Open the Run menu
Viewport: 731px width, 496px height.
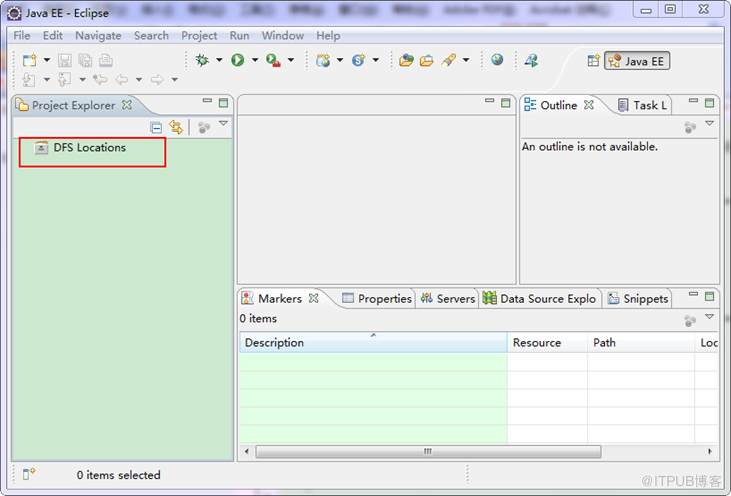click(x=239, y=35)
